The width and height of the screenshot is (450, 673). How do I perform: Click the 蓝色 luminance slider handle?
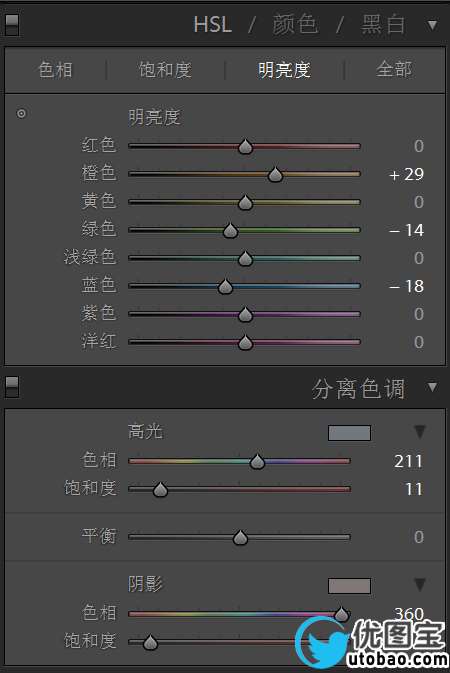coord(225,286)
